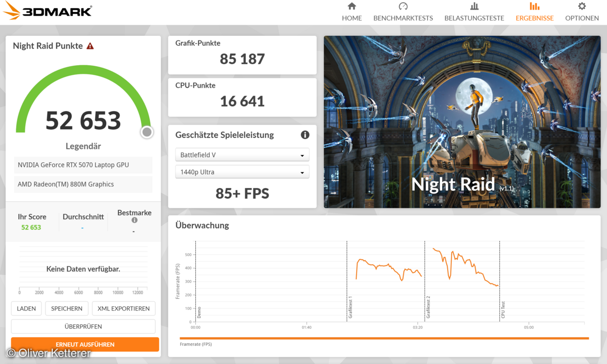
Task: Click the 3DMark logo
Action: 47,11
